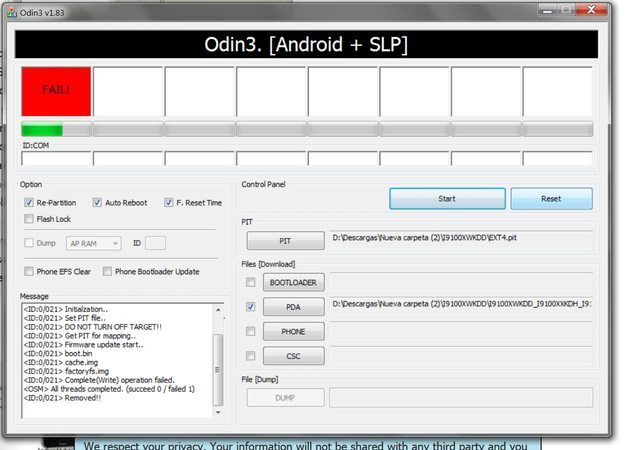The image size is (640, 450).
Task: Click the PDA file path field
Action: pos(461,306)
